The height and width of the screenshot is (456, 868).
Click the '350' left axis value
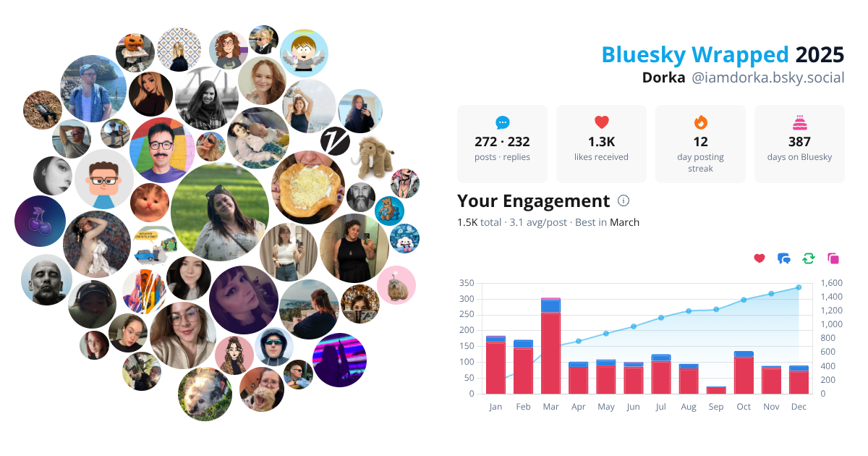coord(467,283)
